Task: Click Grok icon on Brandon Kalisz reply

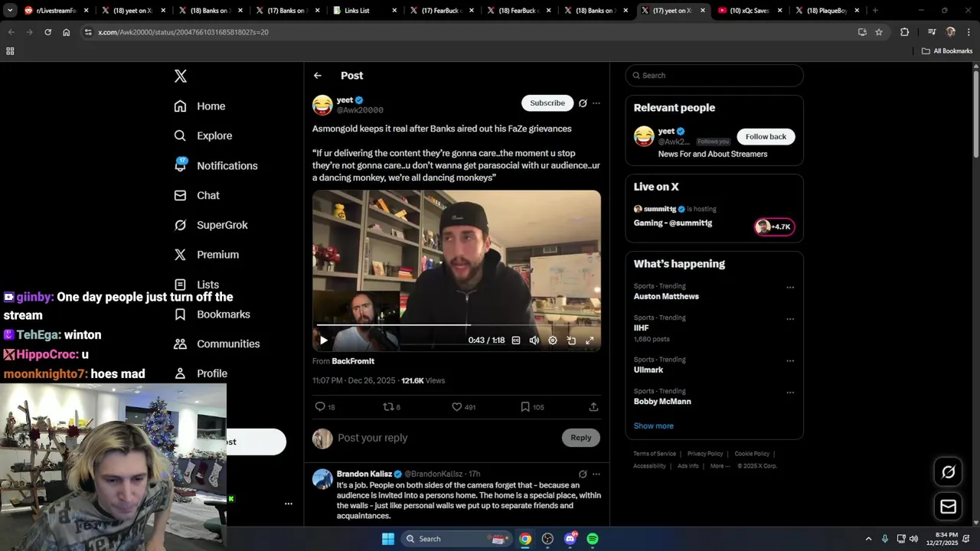Action: [x=583, y=474]
